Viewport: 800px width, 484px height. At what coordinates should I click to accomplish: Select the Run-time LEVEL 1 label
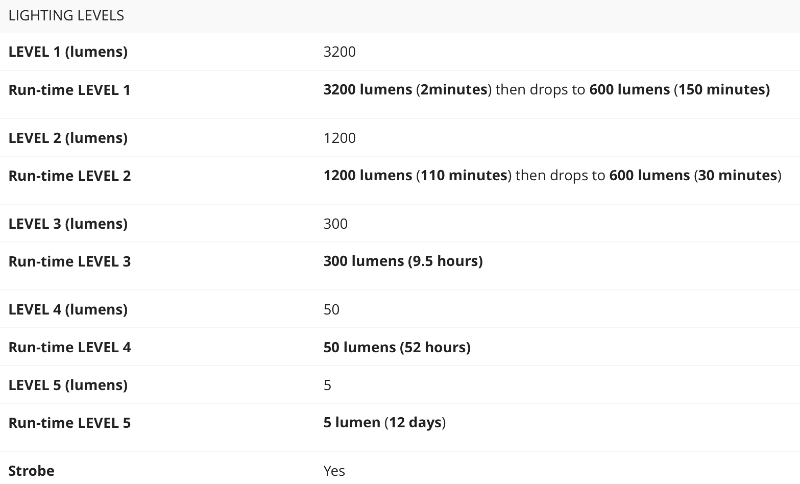(x=69, y=90)
